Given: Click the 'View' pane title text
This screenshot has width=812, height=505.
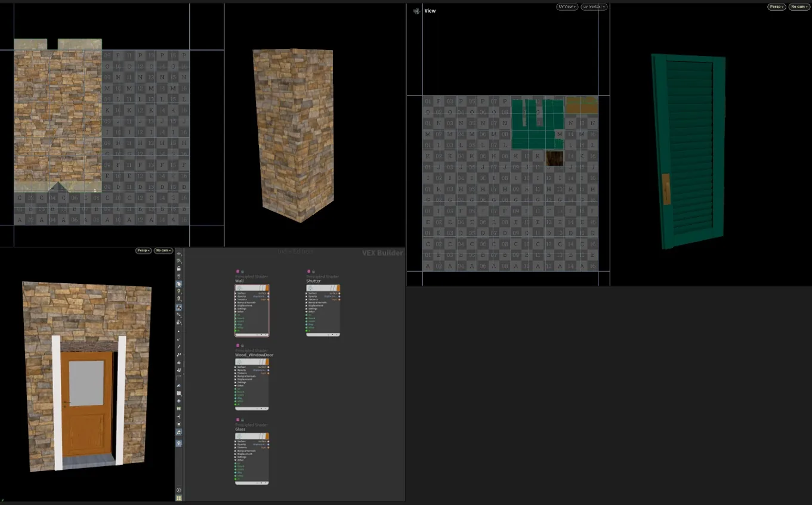Looking at the screenshot, I should (x=430, y=11).
